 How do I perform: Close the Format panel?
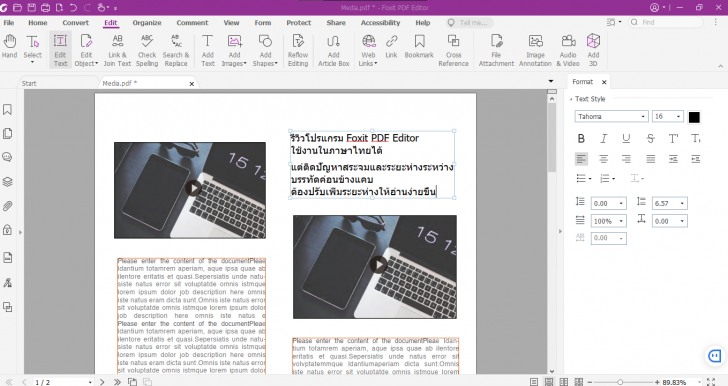point(604,82)
